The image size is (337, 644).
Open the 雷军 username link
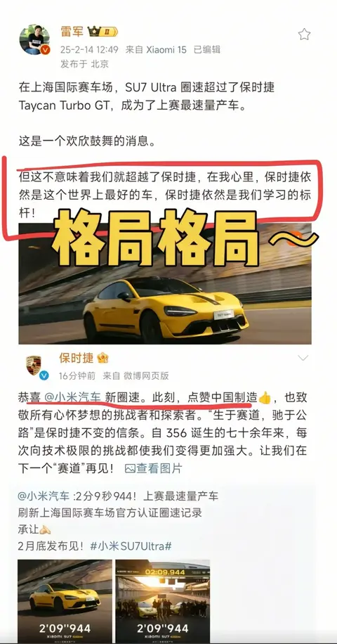click(72, 32)
